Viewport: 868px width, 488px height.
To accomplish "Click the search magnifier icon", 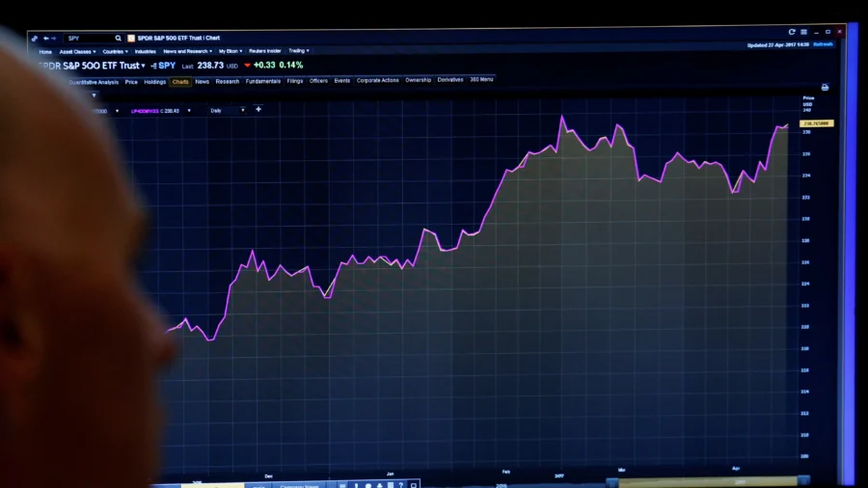I will pos(119,39).
